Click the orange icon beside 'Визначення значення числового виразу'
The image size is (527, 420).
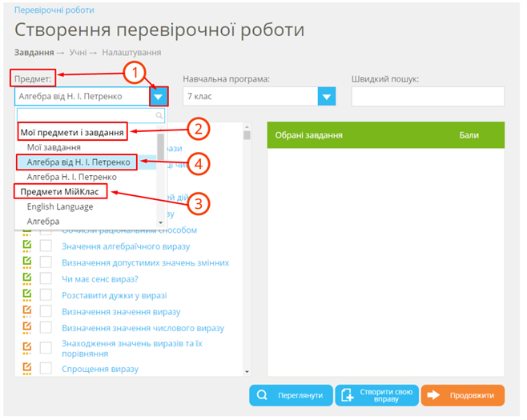point(26,328)
